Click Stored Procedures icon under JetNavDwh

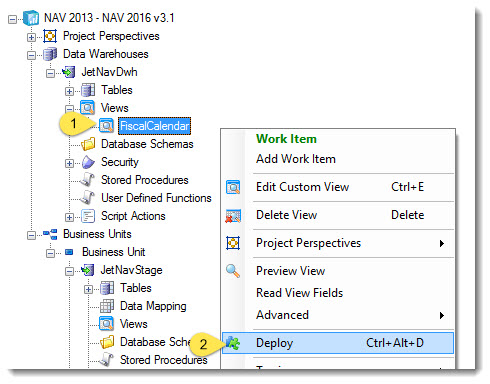[x=88, y=180]
